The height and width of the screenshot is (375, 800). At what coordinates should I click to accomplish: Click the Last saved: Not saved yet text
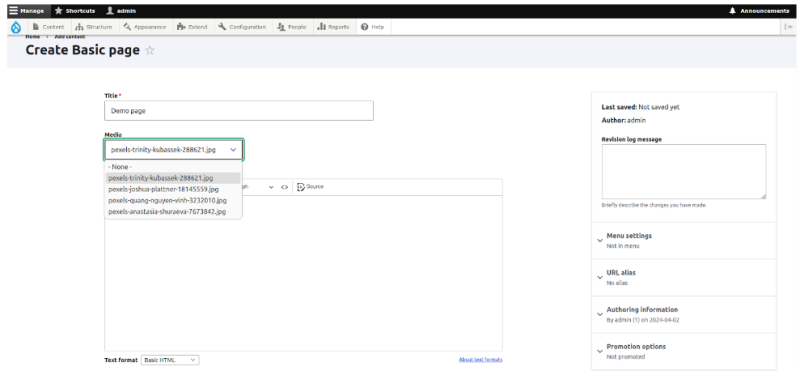[x=640, y=107]
